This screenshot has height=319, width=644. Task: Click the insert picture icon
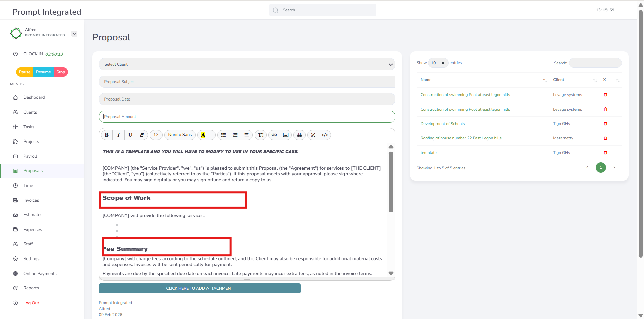[286, 135]
